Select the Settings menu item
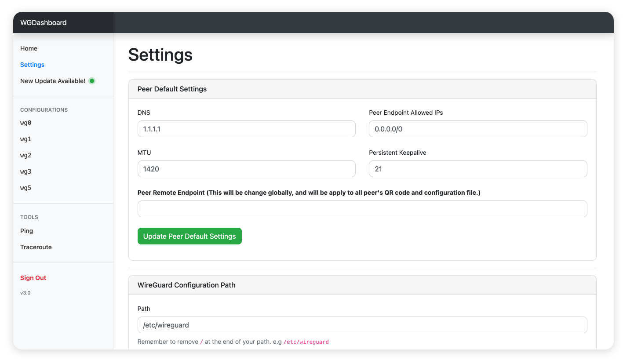Viewport: 627px width, 364px height. point(32,65)
